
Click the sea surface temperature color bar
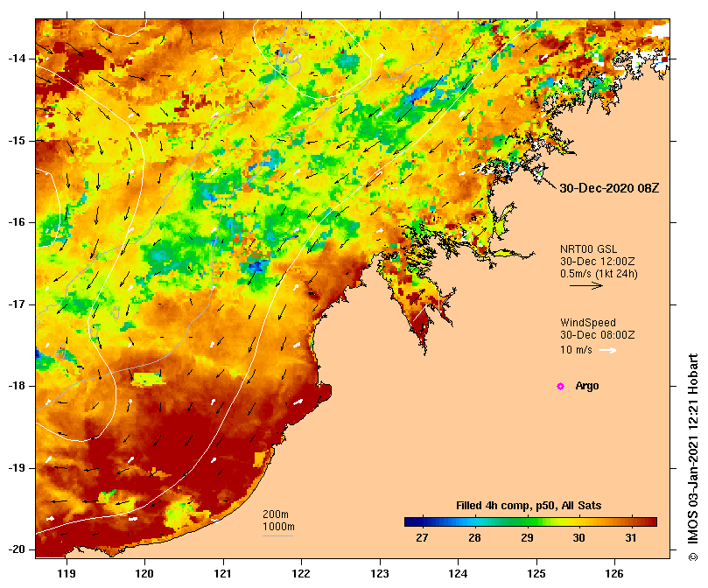click(x=530, y=522)
